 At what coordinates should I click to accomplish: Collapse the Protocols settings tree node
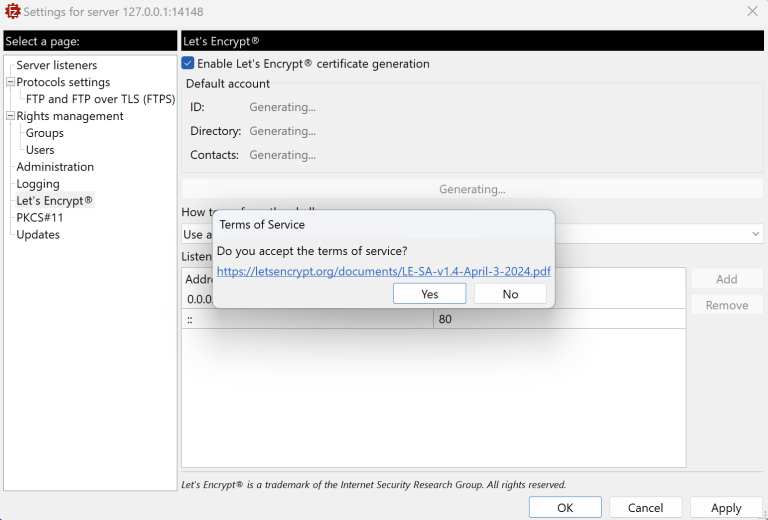click(10, 82)
